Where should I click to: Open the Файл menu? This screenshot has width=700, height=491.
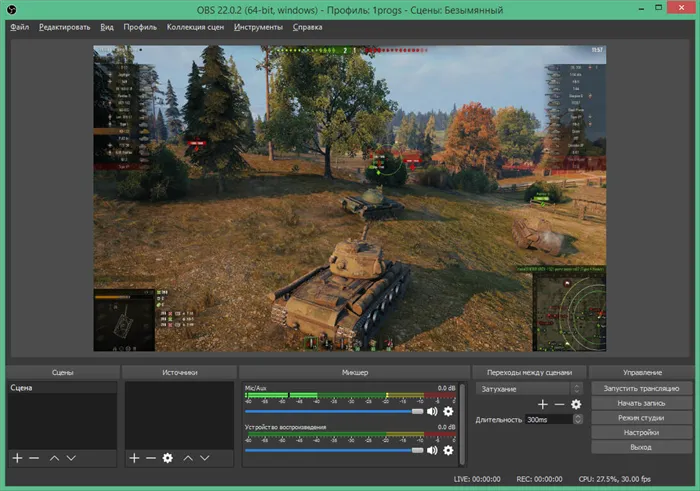20,27
